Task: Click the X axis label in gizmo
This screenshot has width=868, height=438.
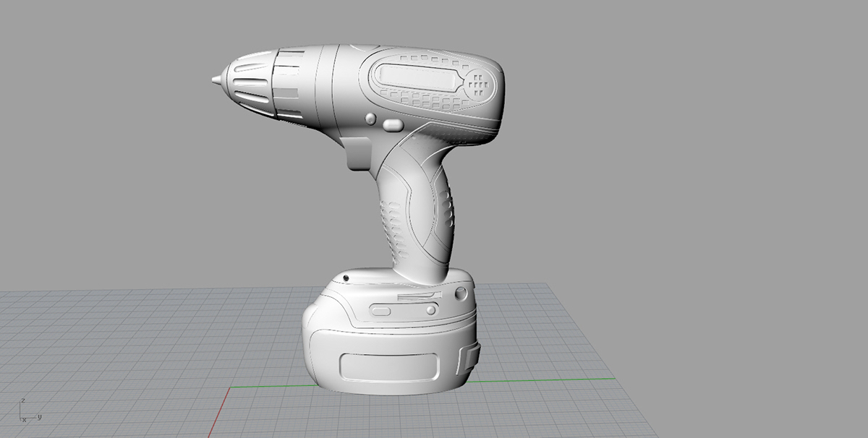Action: tap(24, 420)
